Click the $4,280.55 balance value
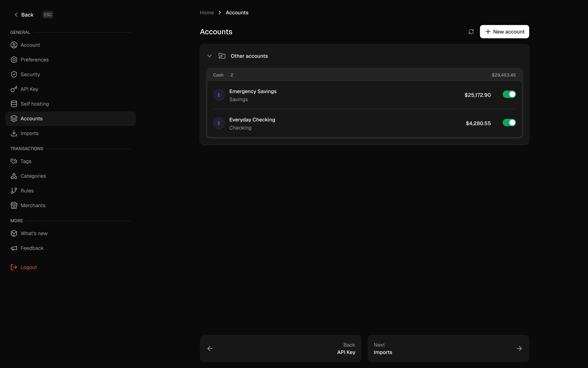588x368 pixels. [478, 123]
